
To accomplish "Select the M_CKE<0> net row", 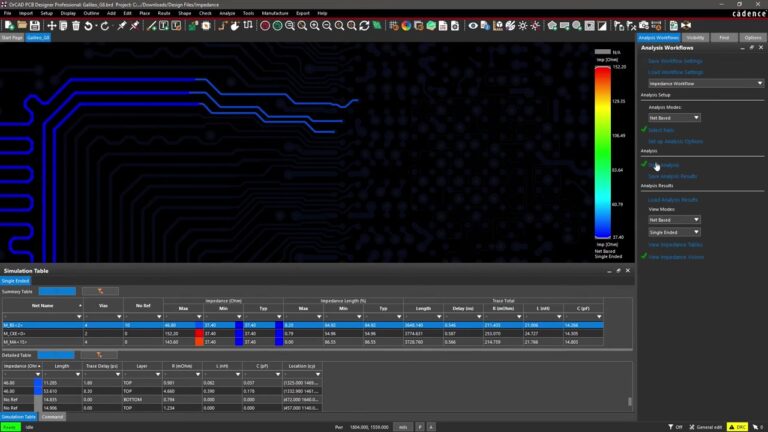I will pos(303,334).
